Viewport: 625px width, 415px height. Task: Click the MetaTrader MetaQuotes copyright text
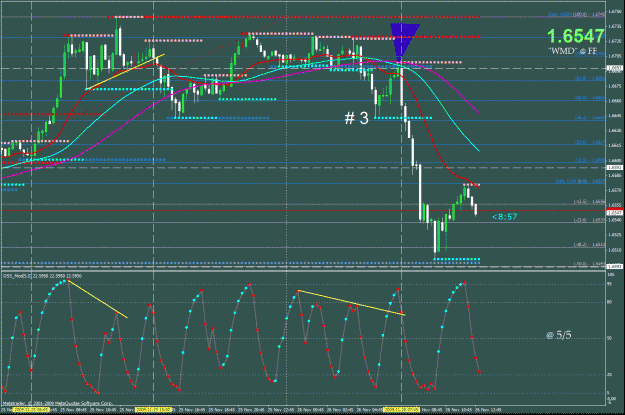(x=57, y=403)
